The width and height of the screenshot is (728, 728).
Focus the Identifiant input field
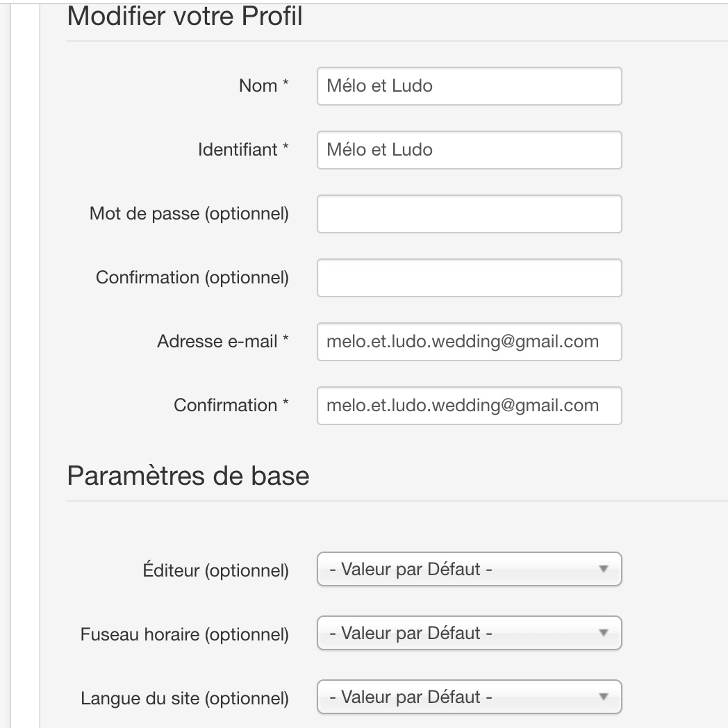[469, 150]
